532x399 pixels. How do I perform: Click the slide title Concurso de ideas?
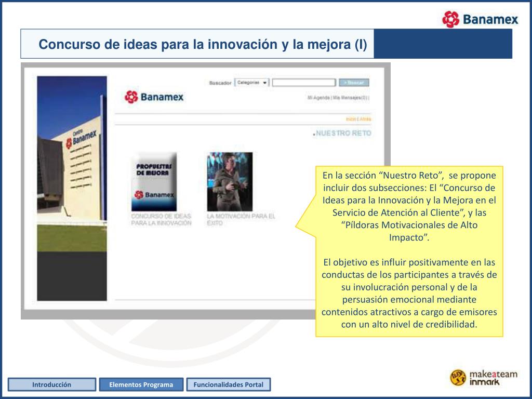203,45
